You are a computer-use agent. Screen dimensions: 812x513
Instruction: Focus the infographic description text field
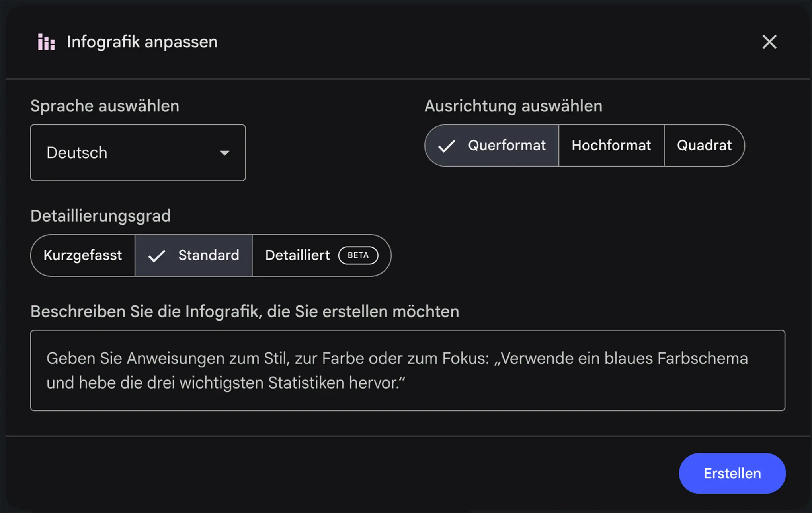coord(408,370)
